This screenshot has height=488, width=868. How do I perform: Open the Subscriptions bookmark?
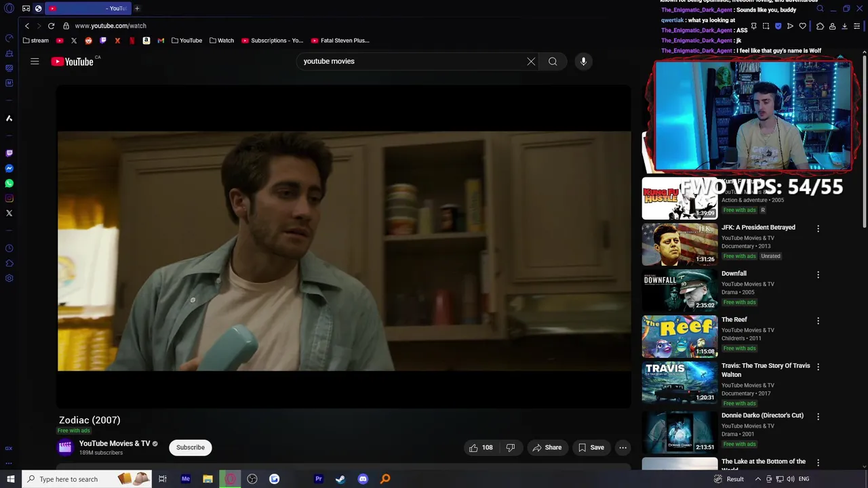pyautogui.click(x=273, y=41)
